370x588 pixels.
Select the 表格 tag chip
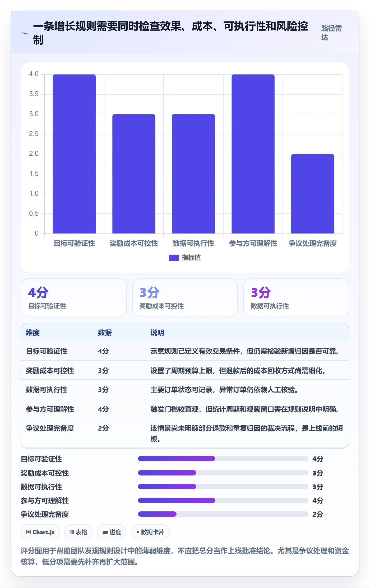tap(78, 532)
